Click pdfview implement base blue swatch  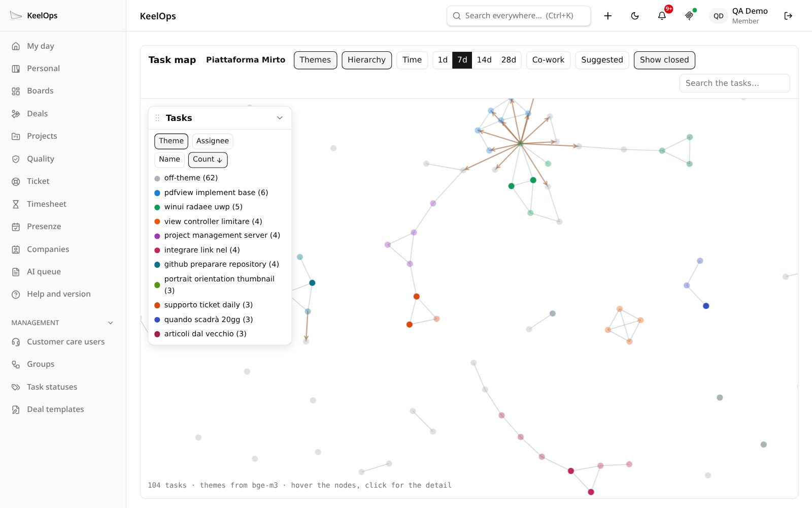157,193
